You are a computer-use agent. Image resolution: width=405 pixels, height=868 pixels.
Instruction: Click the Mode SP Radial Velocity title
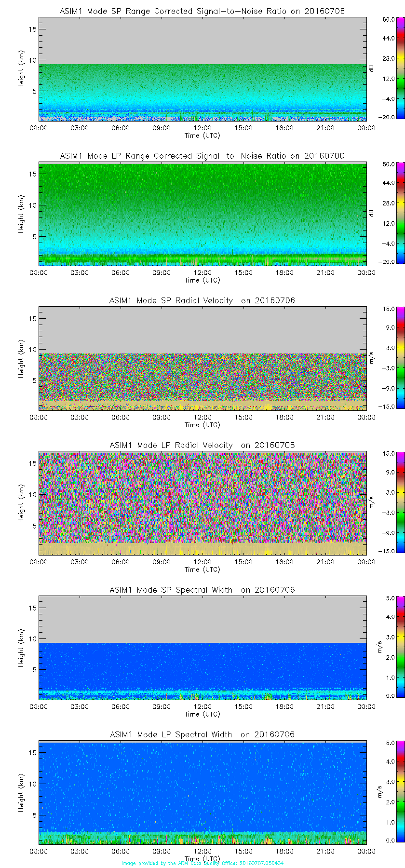(202, 300)
